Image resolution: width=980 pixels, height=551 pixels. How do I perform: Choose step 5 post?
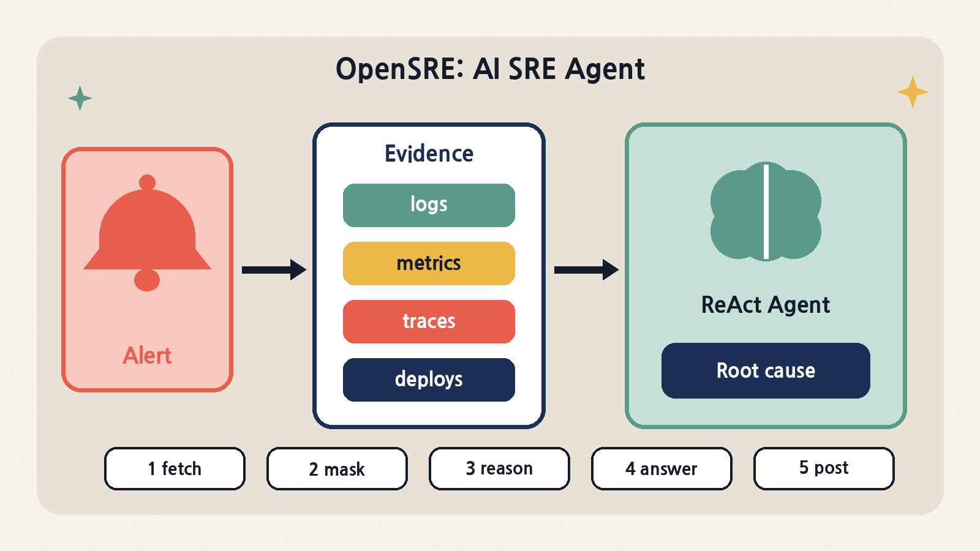click(824, 468)
